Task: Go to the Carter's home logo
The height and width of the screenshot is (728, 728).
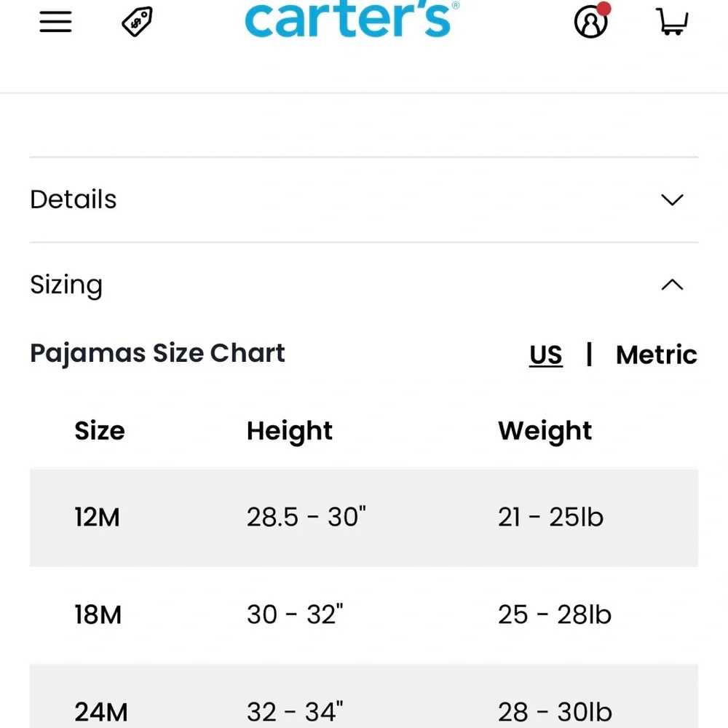Action: [352, 19]
